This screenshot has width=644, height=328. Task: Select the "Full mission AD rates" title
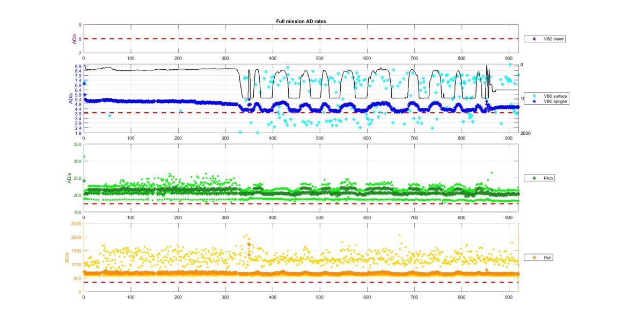pos(301,21)
